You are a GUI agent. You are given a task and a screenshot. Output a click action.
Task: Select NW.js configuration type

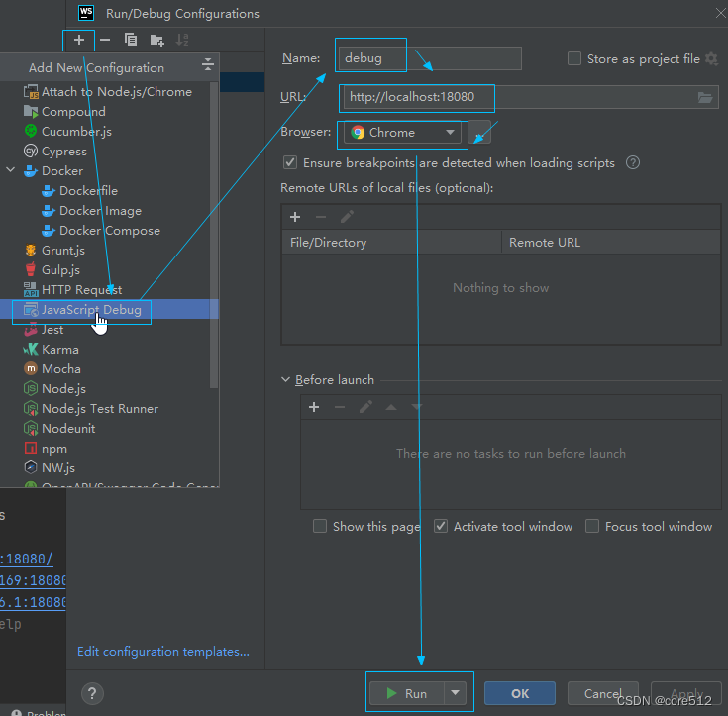(x=50, y=468)
